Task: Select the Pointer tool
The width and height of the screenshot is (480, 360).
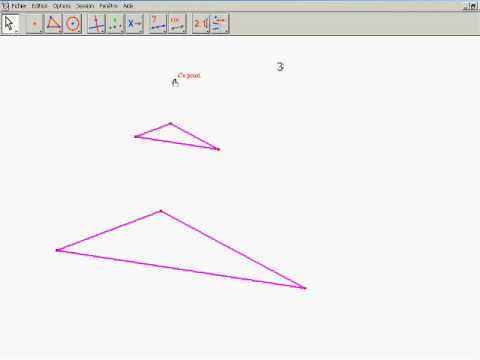Action: pos(10,24)
